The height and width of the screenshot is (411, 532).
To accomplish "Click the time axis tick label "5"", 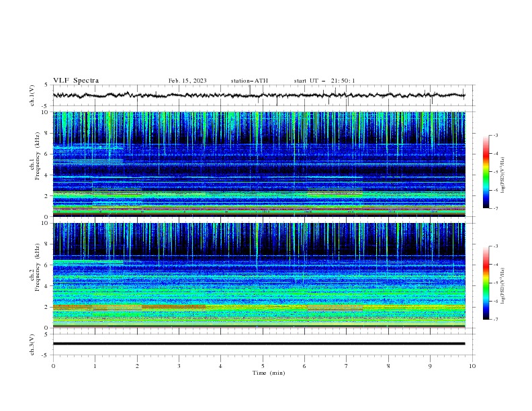I will (x=263, y=366).
